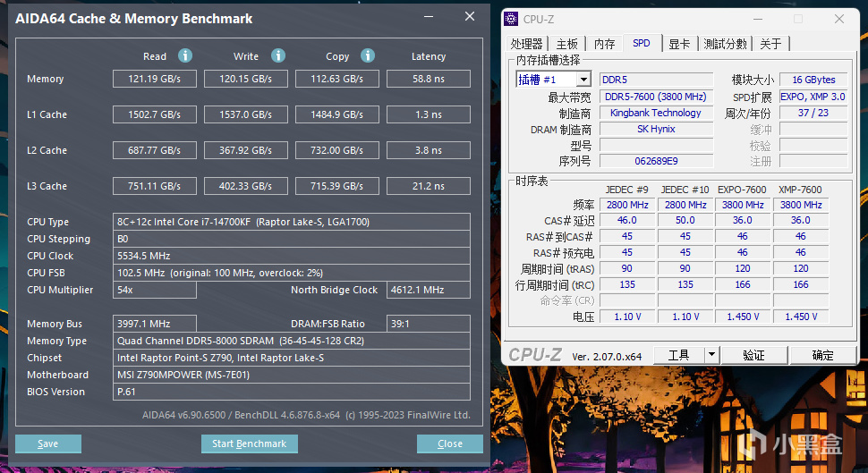The width and height of the screenshot is (868, 473).
Task: Click the Memory Bus value 3997.1 MHz
Action: [x=155, y=324]
